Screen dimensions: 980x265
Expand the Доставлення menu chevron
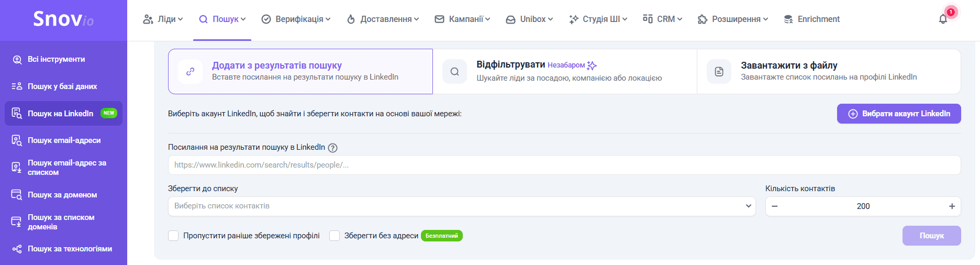click(x=417, y=19)
